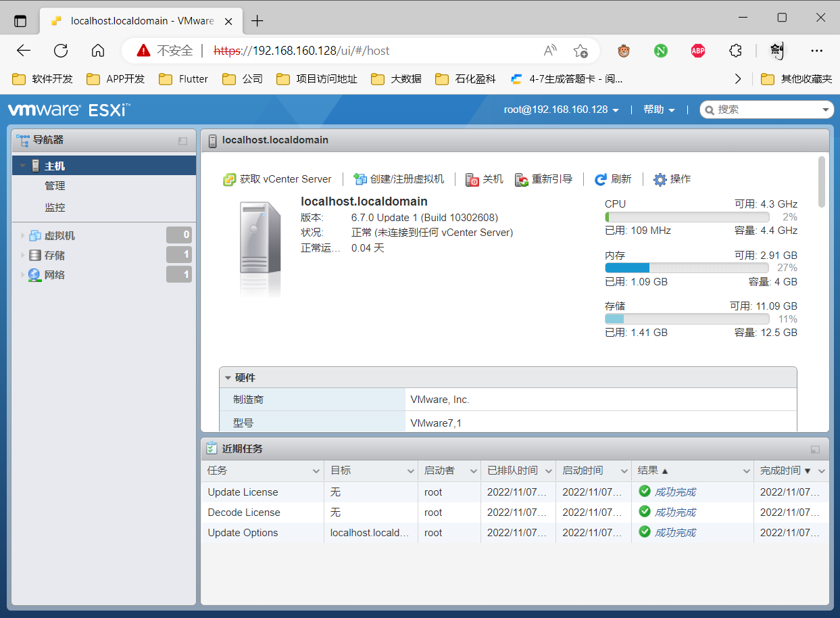Viewport: 840px width, 618px height.
Task: Open the search box dropdown arrow
Action: coord(826,110)
